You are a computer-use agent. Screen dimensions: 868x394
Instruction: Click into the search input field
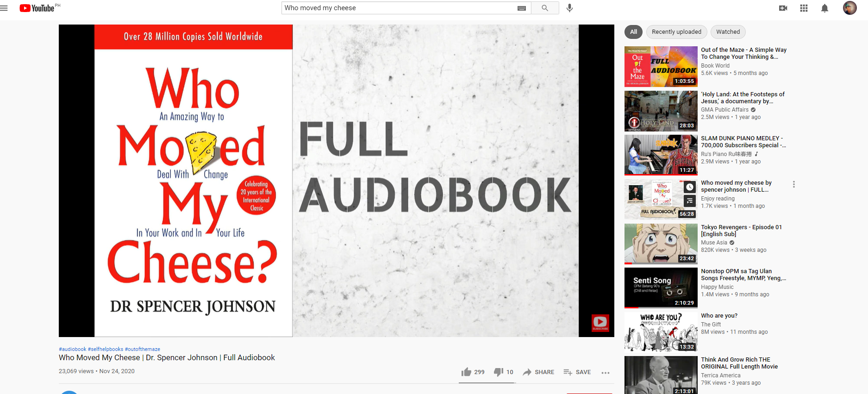[x=398, y=8]
